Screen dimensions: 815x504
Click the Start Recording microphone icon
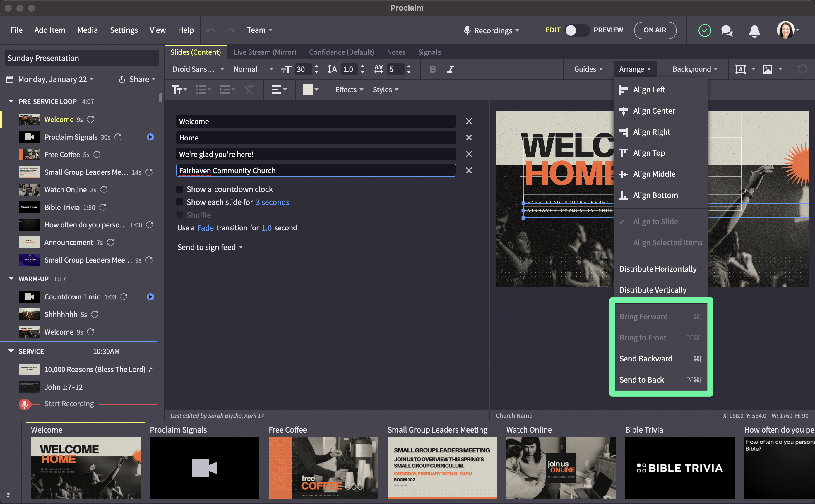24,404
